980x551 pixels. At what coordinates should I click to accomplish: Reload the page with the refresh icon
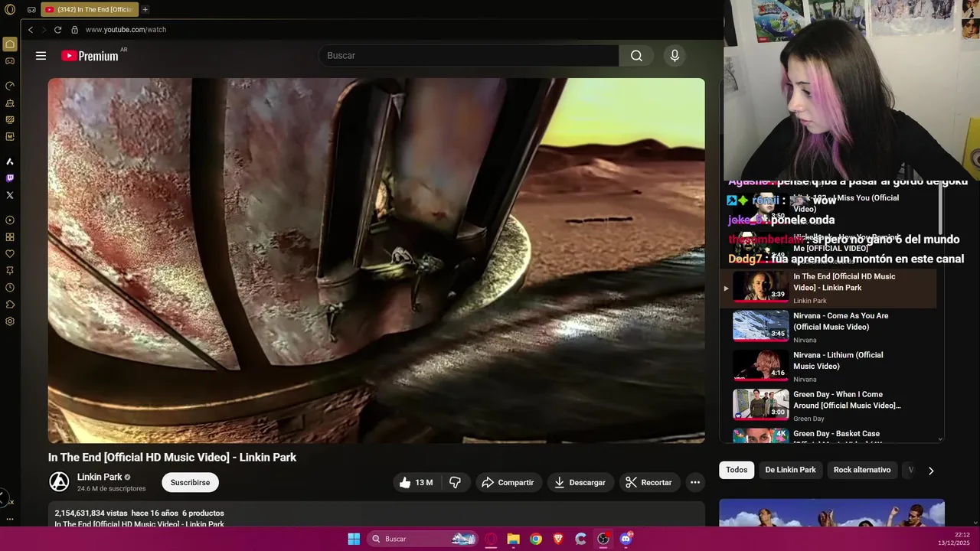57,30
